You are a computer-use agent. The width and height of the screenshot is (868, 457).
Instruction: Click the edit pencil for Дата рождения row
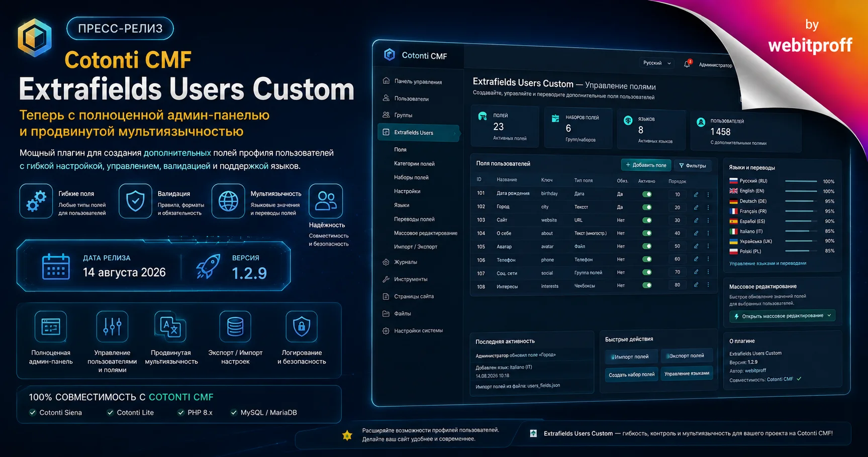point(696,194)
